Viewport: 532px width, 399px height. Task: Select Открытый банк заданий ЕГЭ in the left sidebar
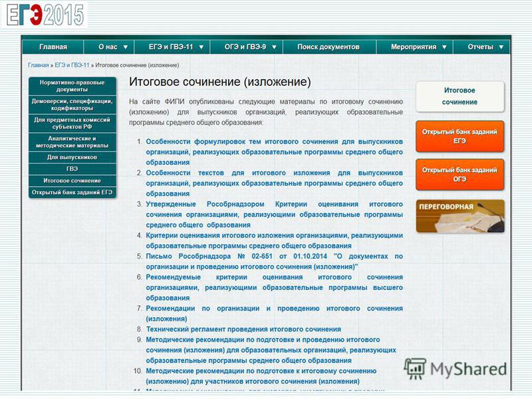pos(72,192)
